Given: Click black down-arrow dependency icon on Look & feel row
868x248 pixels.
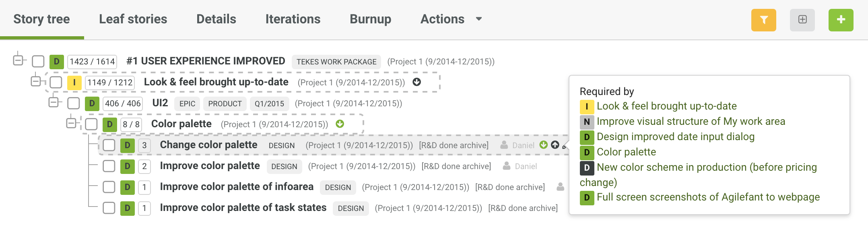Looking at the screenshot, I should tap(417, 82).
